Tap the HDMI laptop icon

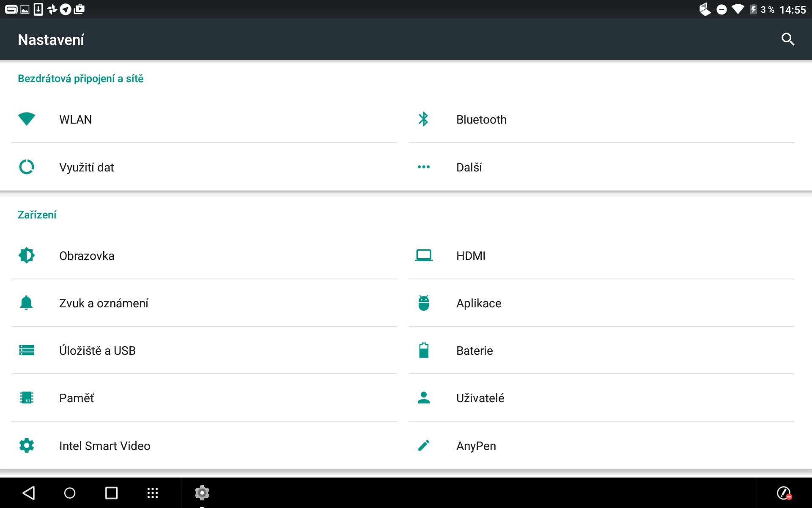coord(423,255)
